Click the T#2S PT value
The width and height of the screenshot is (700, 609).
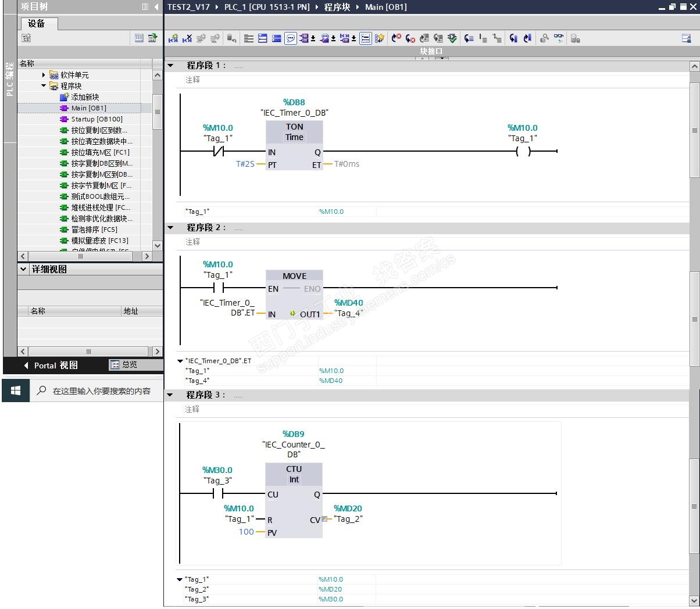click(x=245, y=164)
